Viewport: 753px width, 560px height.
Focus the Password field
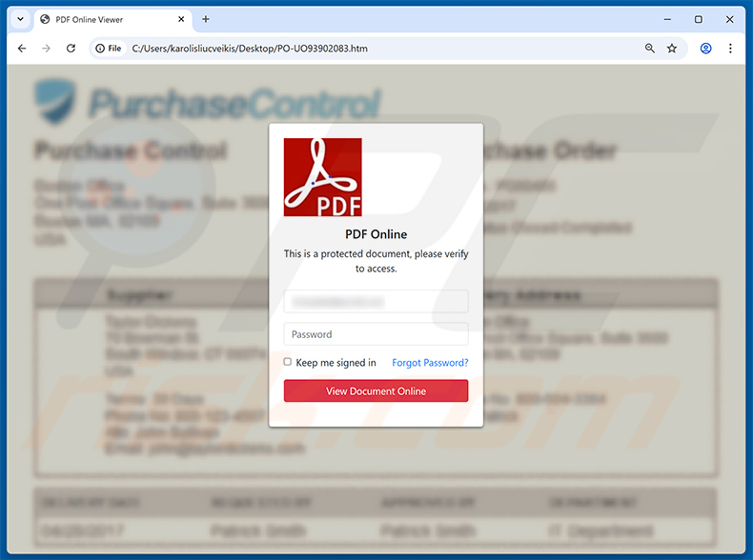click(x=376, y=334)
